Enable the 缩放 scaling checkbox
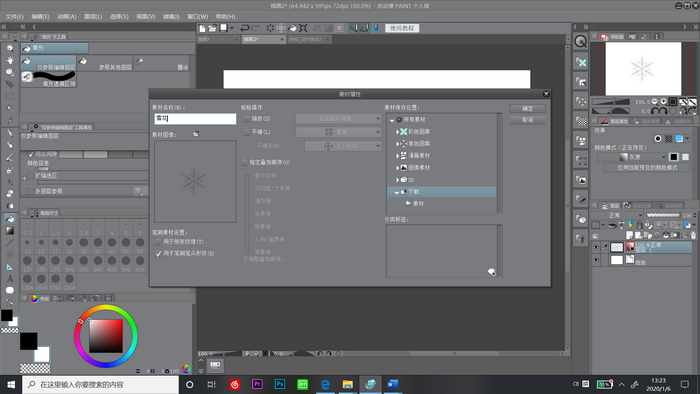 tap(246, 119)
